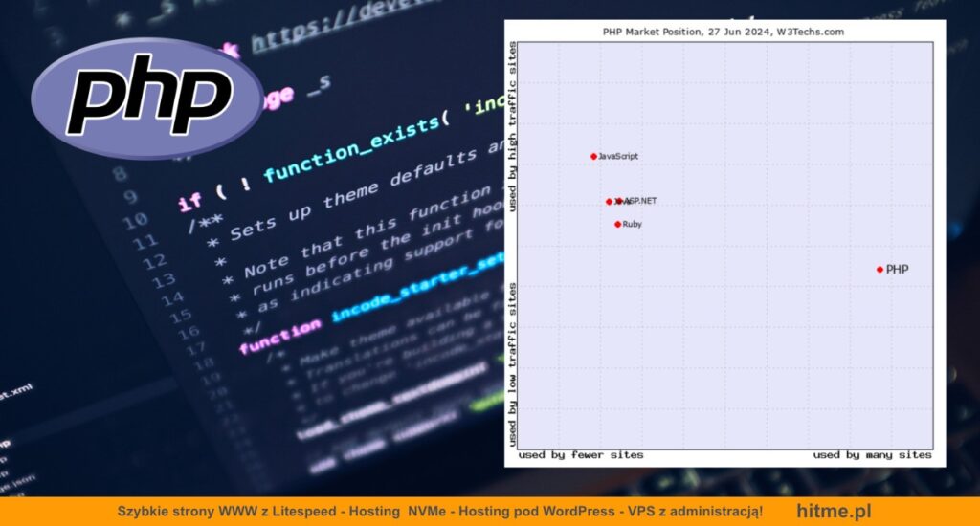The height and width of the screenshot is (526, 980).
Task: Click the PHP label beside its data point
Action: tap(898, 270)
